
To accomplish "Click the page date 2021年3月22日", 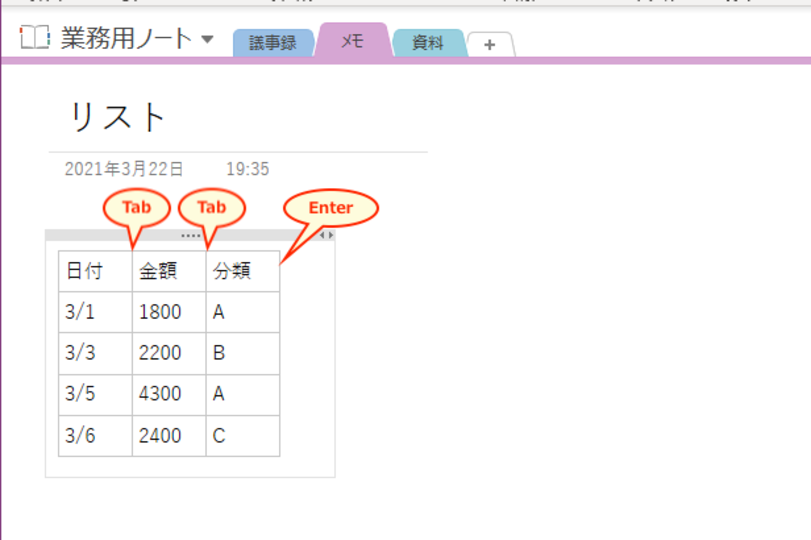I will (x=124, y=169).
